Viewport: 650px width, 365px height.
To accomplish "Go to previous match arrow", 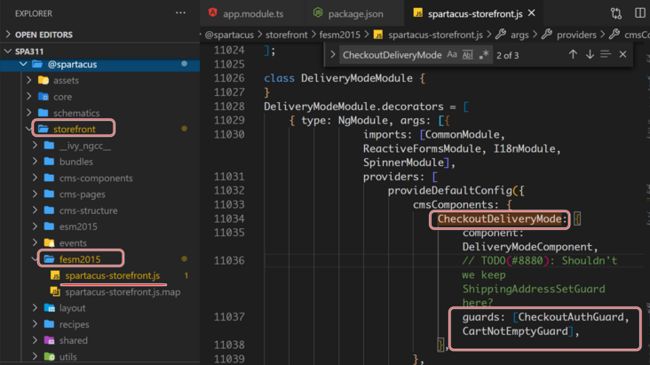I will 573,54.
